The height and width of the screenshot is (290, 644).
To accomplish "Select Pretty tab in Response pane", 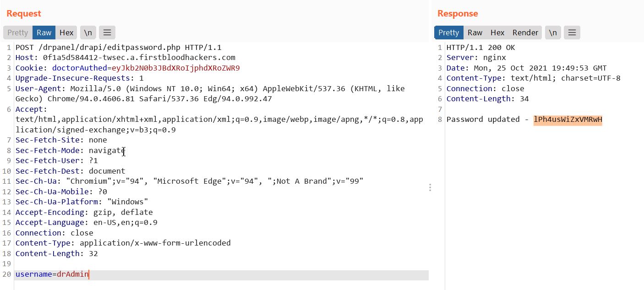I will click(x=449, y=33).
